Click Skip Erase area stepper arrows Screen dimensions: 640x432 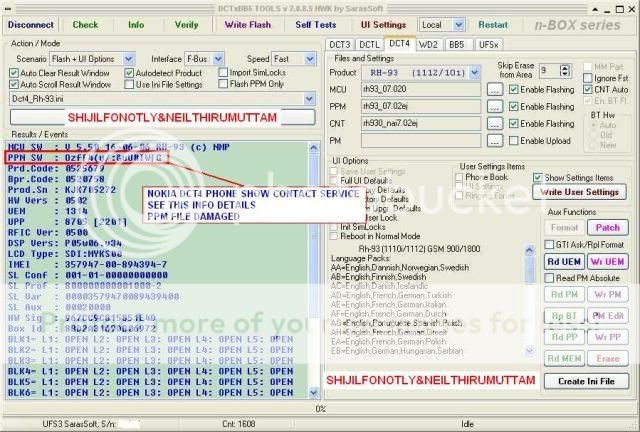pyautogui.click(x=565, y=71)
